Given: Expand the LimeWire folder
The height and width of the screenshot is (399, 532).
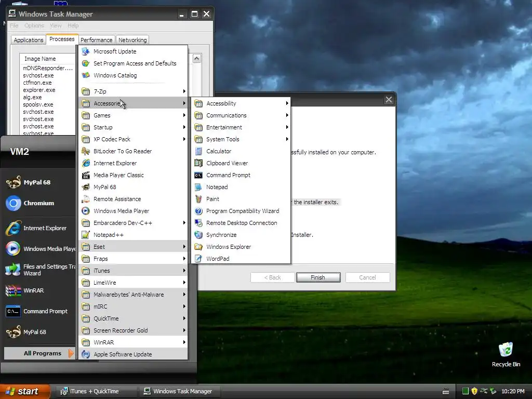Looking at the screenshot, I should (133, 283).
